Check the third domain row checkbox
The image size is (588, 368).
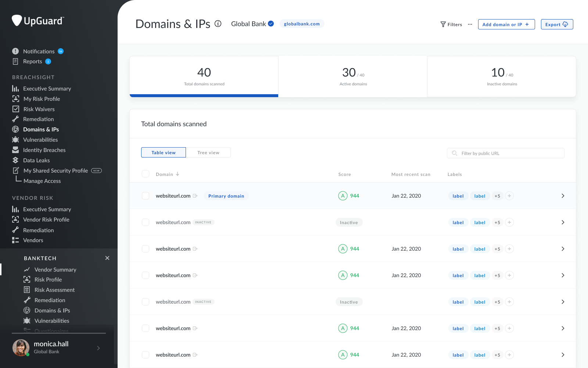[x=146, y=249]
